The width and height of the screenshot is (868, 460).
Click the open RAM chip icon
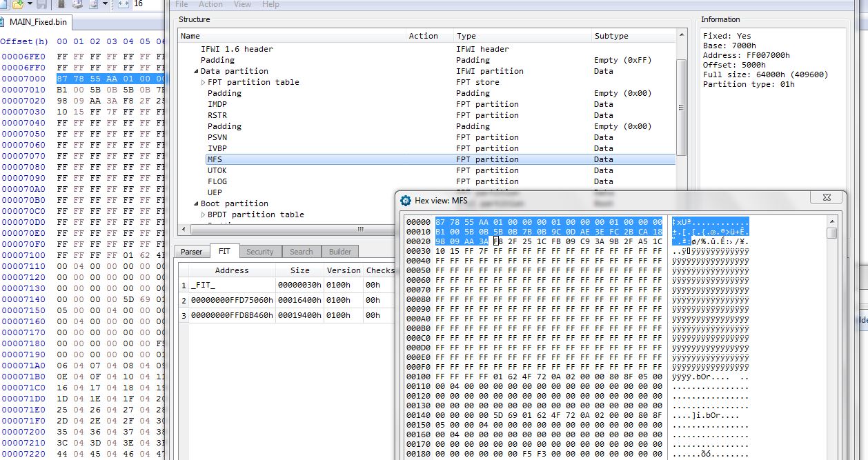coord(61,4)
